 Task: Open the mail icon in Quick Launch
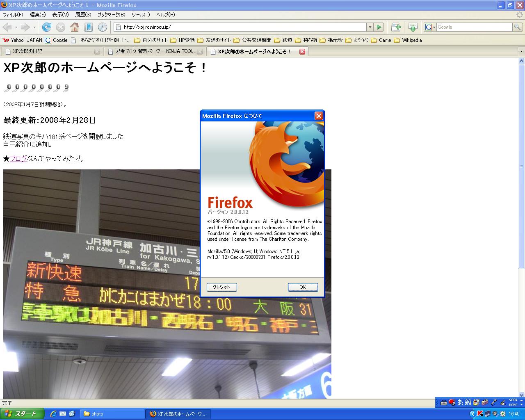pyautogui.click(x=62, y=414)
